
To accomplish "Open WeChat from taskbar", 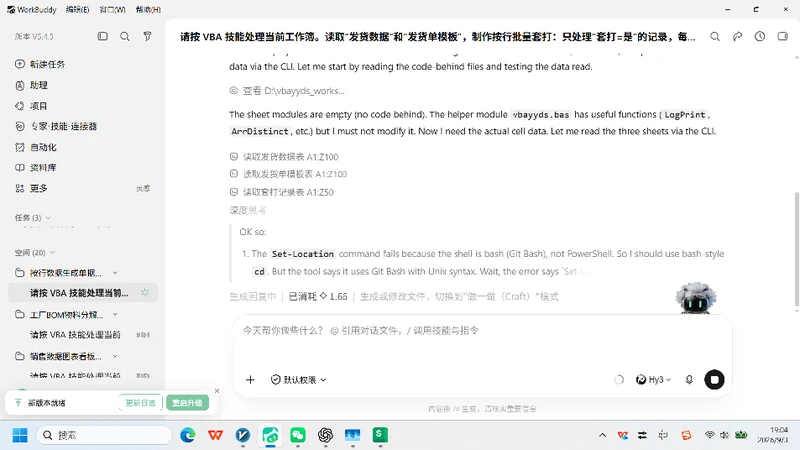I will coord(298,435).
